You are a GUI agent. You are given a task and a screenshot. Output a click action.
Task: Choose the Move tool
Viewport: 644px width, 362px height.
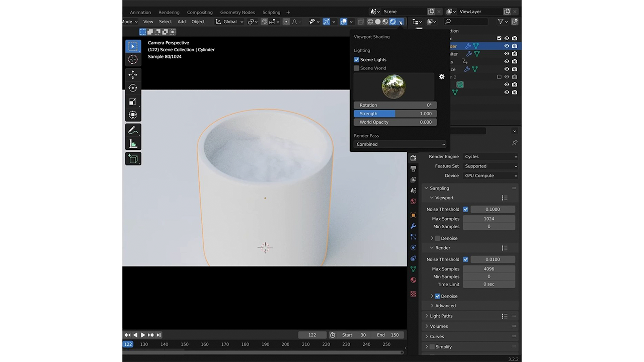tap(133, 74)
